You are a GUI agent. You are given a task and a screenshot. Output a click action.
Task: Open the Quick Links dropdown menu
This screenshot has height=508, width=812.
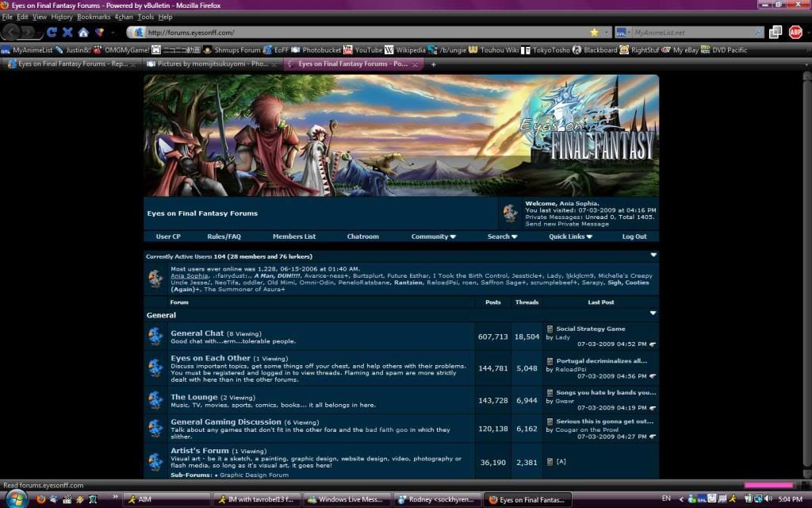[570, 237]
